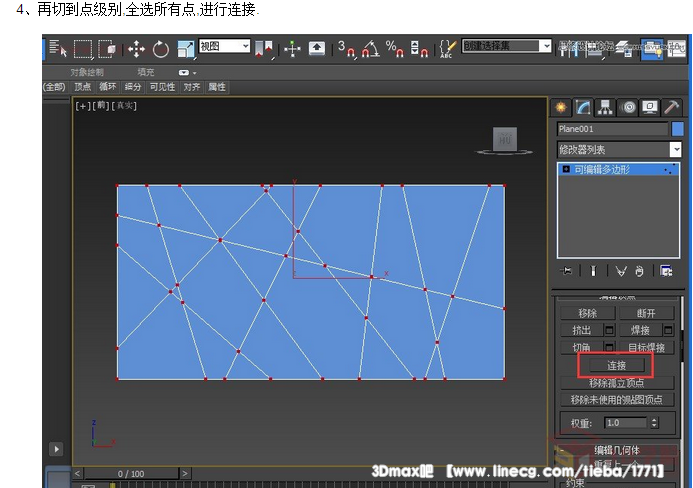
Task: Click the Remove Modifier from Stack icon
Action: point(640,271)
